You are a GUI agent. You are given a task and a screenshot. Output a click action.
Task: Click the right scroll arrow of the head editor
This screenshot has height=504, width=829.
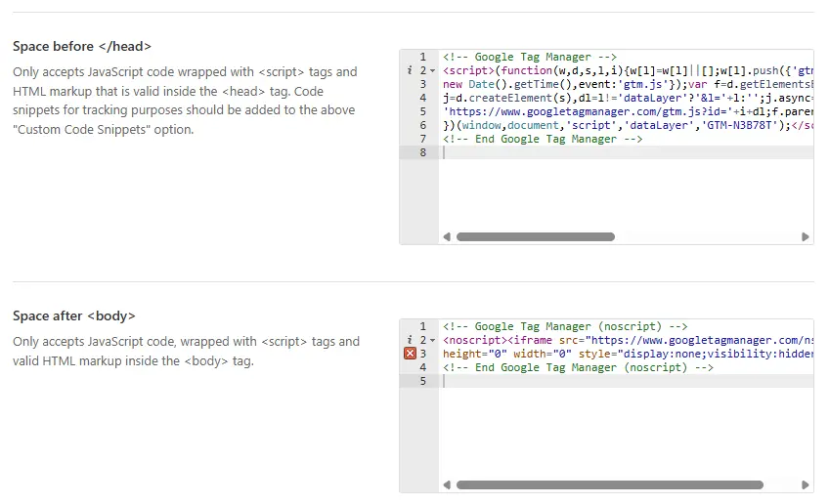tap(806, 236)
